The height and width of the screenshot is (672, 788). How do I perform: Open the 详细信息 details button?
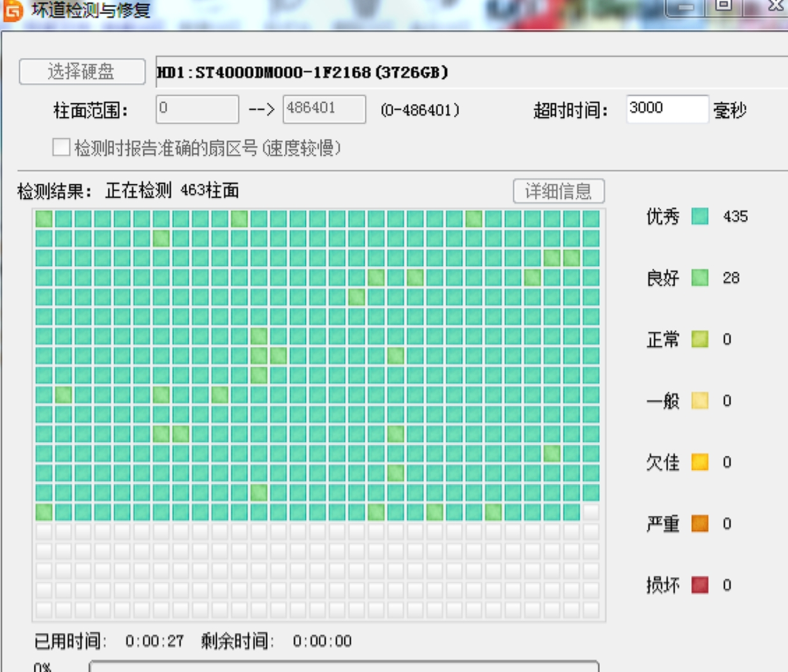[x=558, y=191]
